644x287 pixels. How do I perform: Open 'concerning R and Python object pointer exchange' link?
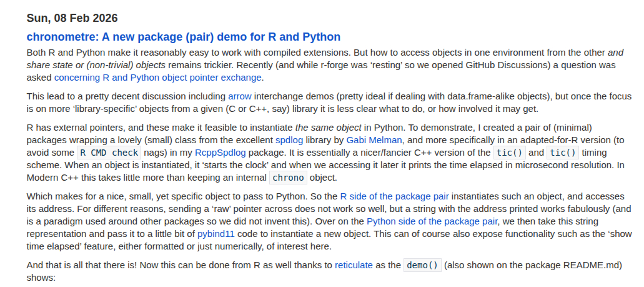(158, 78)
